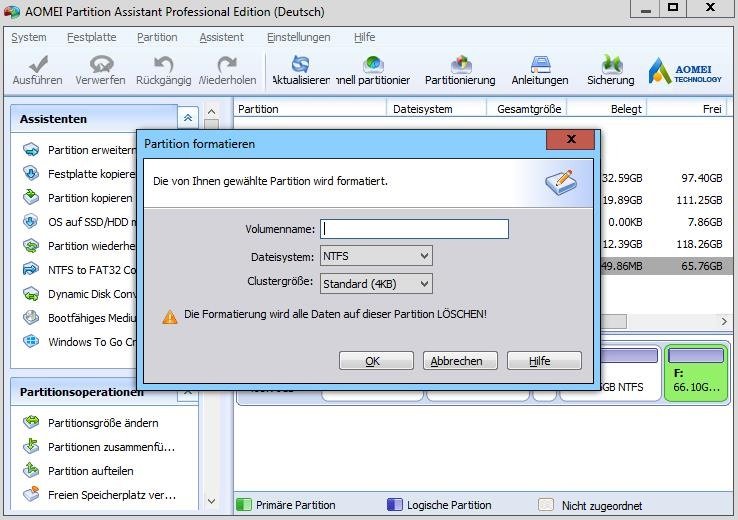Open the Schnell partitionieren toolbar icon

373,64
